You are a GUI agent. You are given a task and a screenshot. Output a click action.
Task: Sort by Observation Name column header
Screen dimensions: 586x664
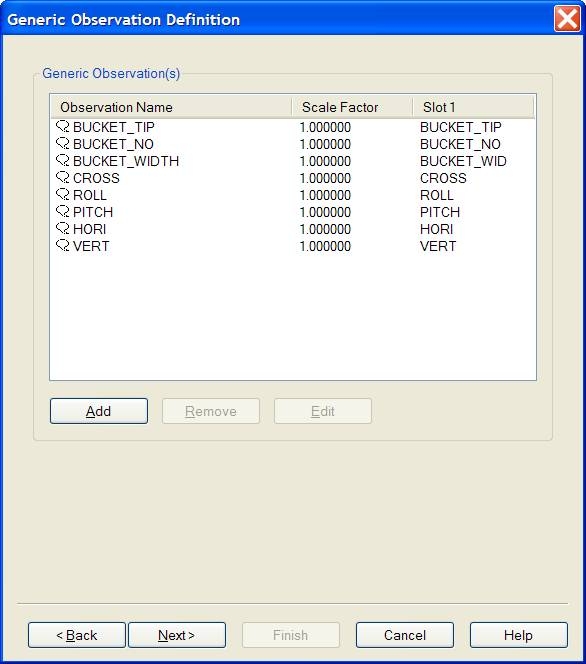(171, 107)
